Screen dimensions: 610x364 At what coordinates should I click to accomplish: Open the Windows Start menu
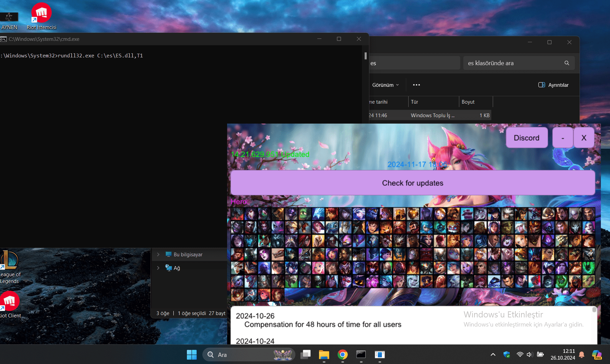[x=192, y=355]
